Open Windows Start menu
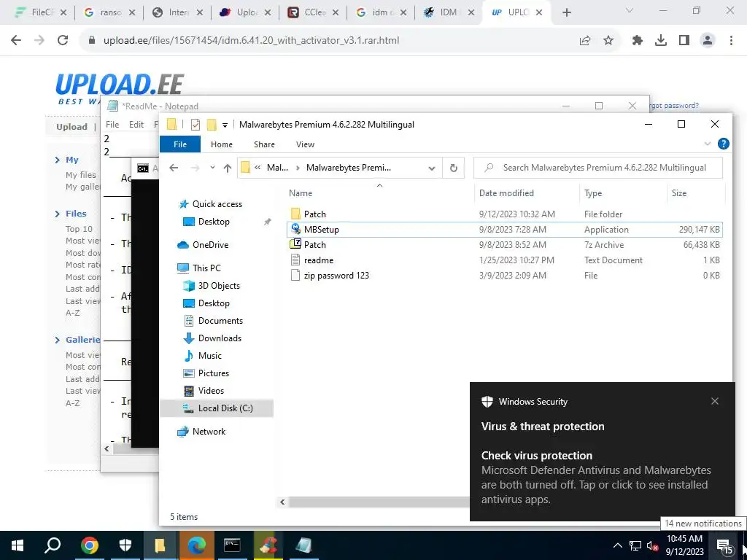 click(18, 545)
